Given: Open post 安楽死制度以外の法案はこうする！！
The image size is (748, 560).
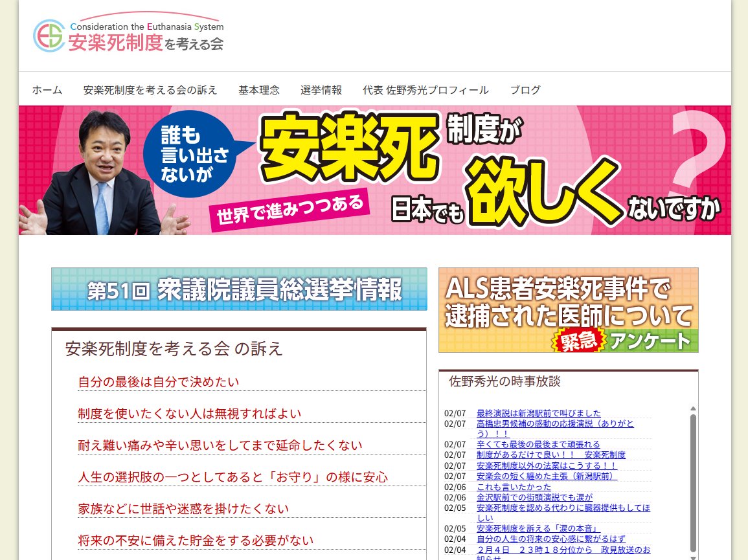Looking at the screenshot, I should 547,465.
